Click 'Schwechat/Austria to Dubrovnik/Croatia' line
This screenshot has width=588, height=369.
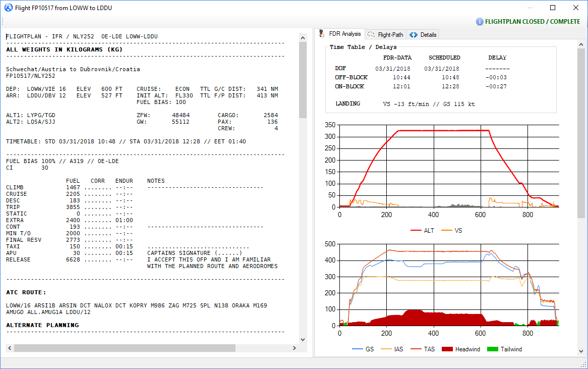point(73,69)
